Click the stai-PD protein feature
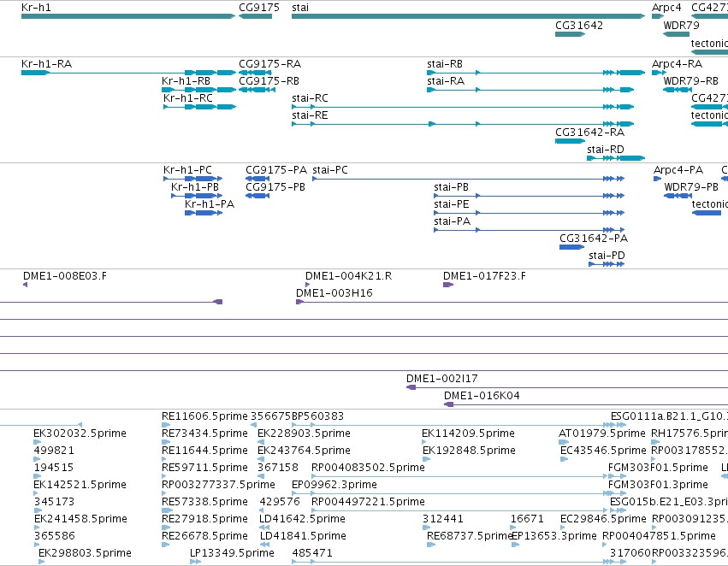728x566 pixels. (607, 264)
